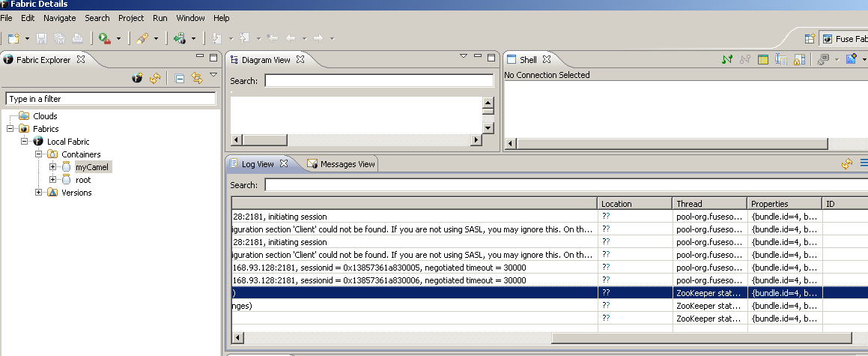Expand the root container node
The image size is (868, 356).
coord(53,179)
